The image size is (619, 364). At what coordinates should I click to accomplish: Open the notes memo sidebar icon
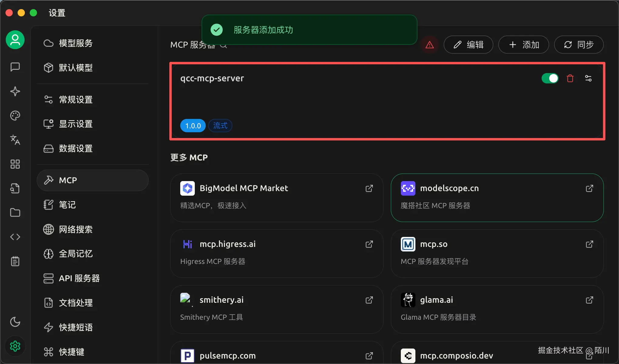pyautogui.click(x=15, y=261)
